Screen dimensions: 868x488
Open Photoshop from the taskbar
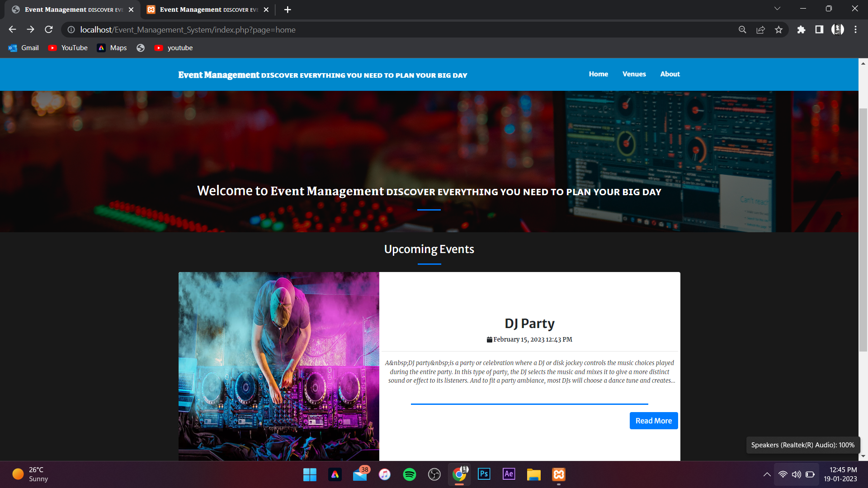(x=484, y=474)
